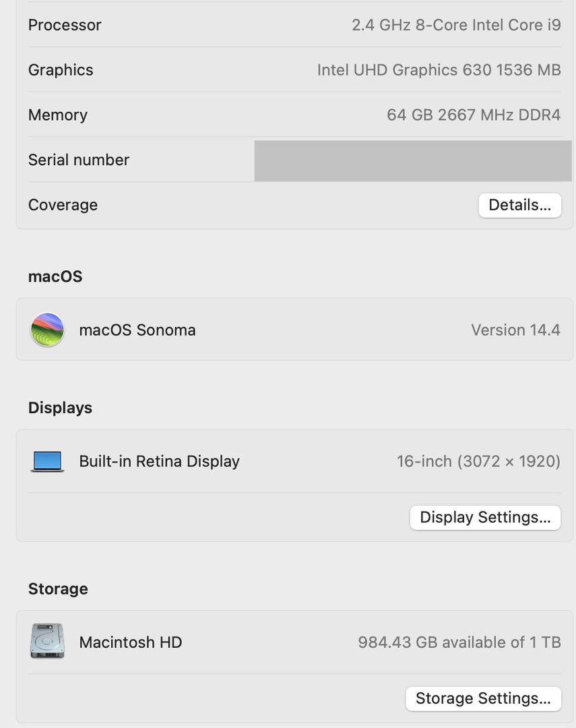The height and width of the screenshot is (728, 576).
Task: Click the macOS Sonoma label
Action: pos(137,330)
